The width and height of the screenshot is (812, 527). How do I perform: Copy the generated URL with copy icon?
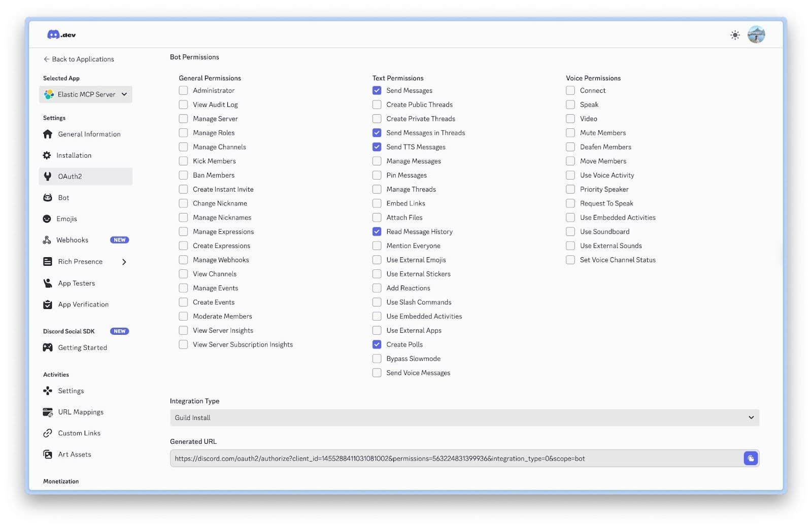point(750,459)
